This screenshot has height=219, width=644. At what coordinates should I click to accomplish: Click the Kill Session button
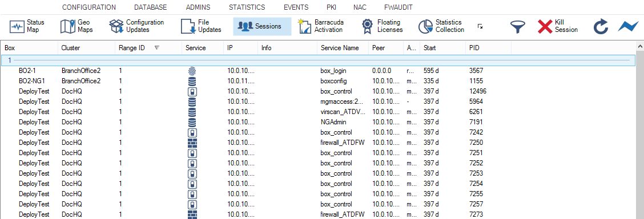558,27
